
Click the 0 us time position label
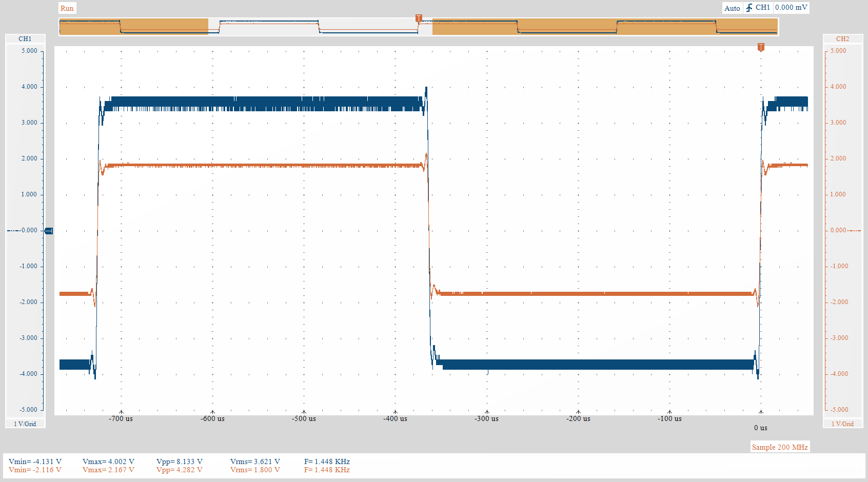[761, 428]
